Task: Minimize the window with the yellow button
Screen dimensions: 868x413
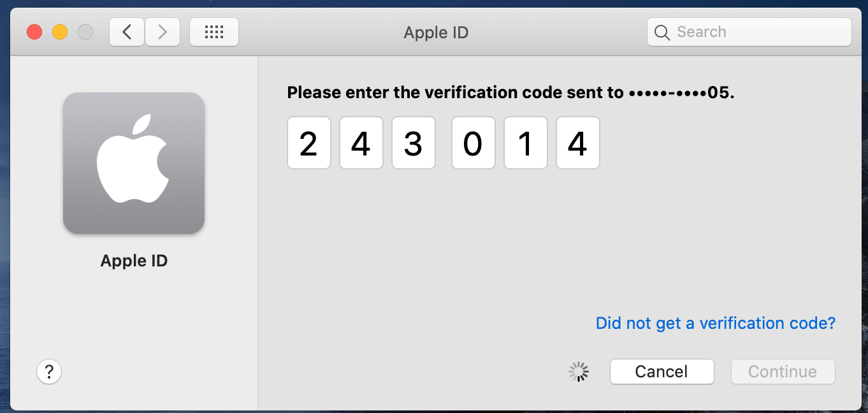Action: (x=60, y=32)
